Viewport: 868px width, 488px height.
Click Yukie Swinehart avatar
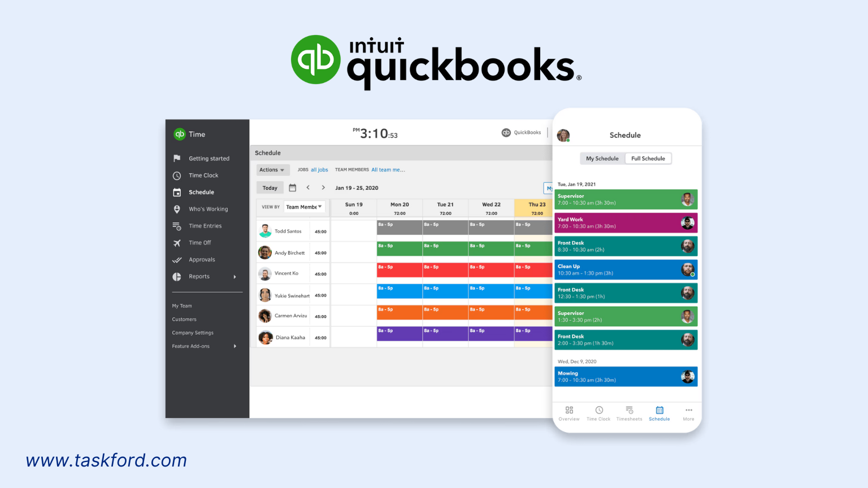point(265,295)
